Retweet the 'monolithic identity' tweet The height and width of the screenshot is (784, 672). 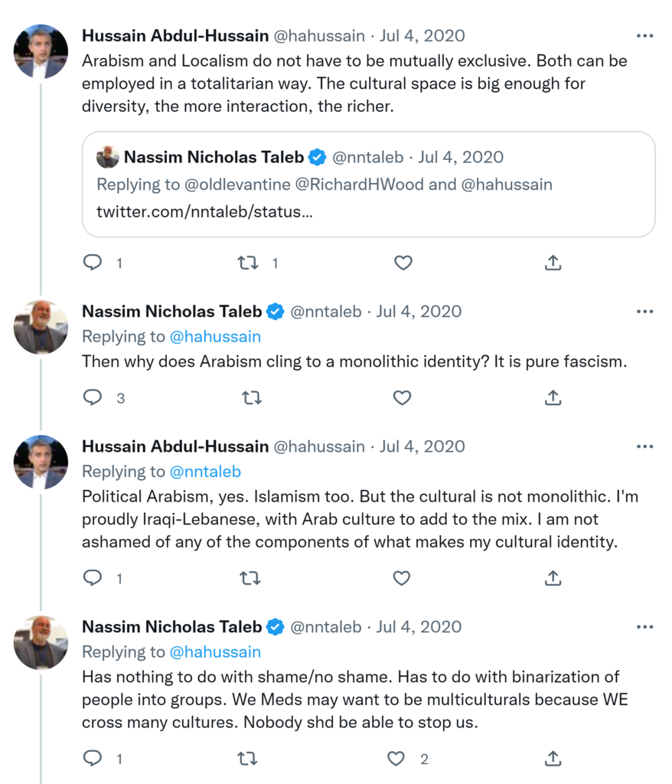251,397
